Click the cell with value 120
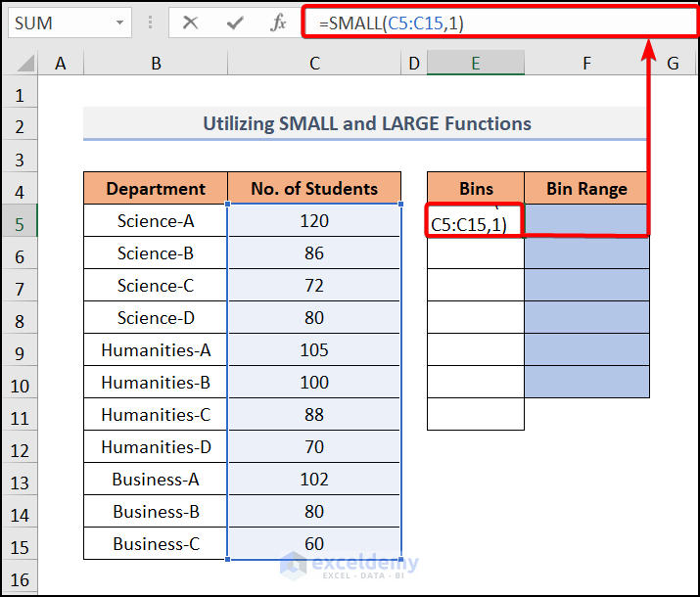 [x=314, y=221]
